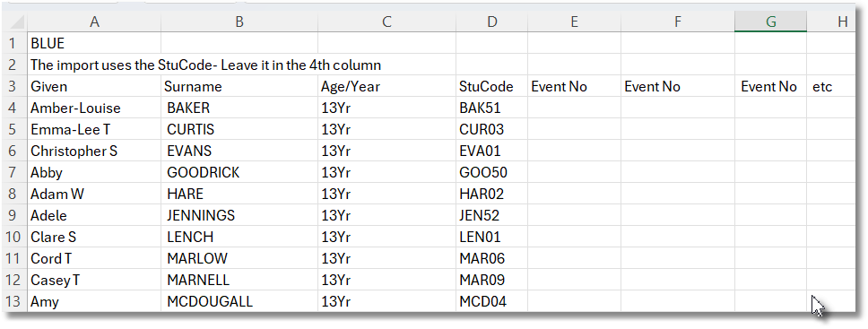Select the CUR03 code cell

point(492,129)
